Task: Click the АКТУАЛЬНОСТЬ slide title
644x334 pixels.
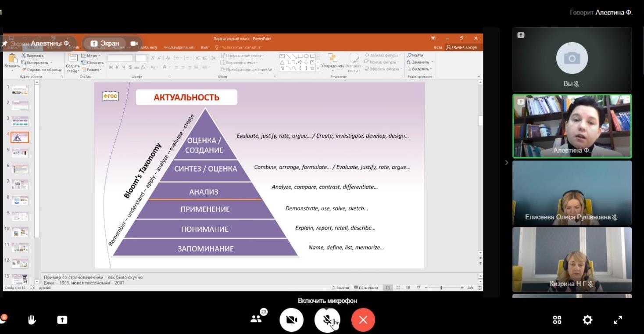Action: click(186, 97)
